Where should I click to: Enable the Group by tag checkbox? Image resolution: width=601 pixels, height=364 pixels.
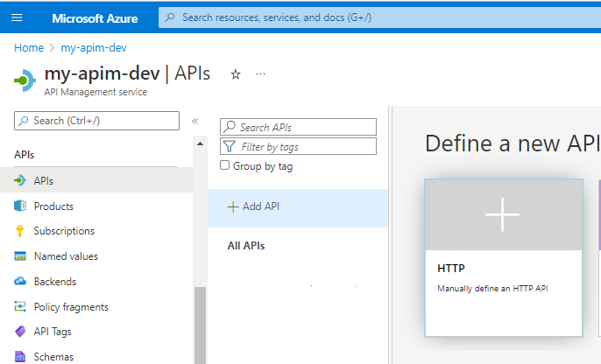click(224, 165)
